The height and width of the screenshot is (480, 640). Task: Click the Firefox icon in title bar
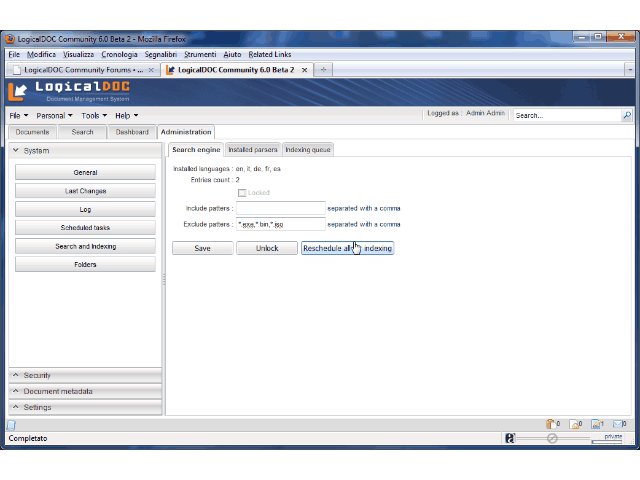tap(10, 39)
